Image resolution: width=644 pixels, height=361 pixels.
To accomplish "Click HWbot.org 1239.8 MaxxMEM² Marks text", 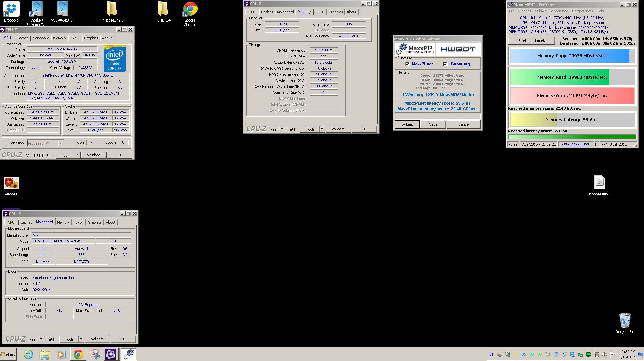I will [x=438, y=95].
